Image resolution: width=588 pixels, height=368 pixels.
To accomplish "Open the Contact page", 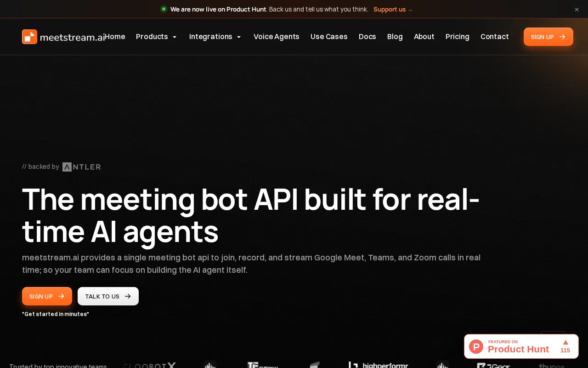I will point(495,37).
